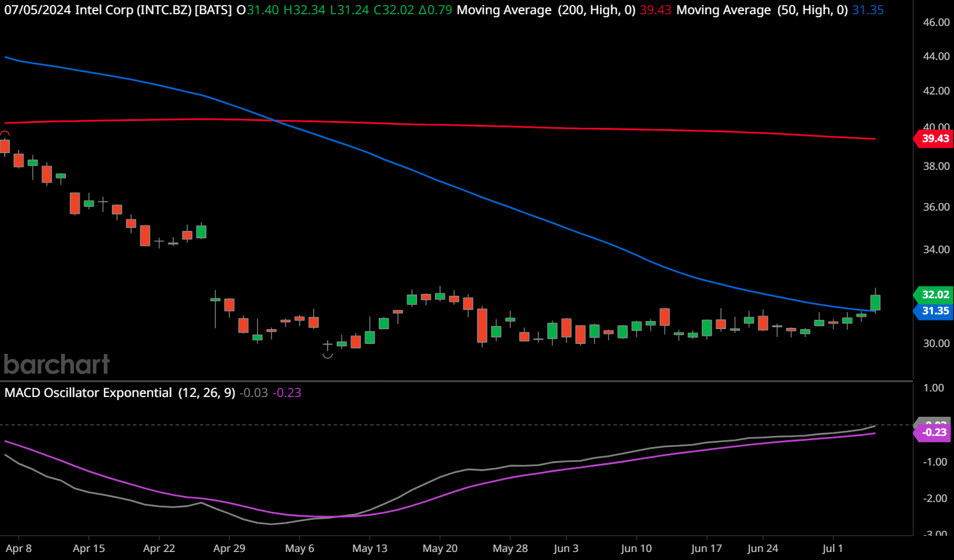Click the purple -0.23 signal value in the MACD legend
Image resolution: width=954 pixels, height=560 pixels.
(287, 393)
